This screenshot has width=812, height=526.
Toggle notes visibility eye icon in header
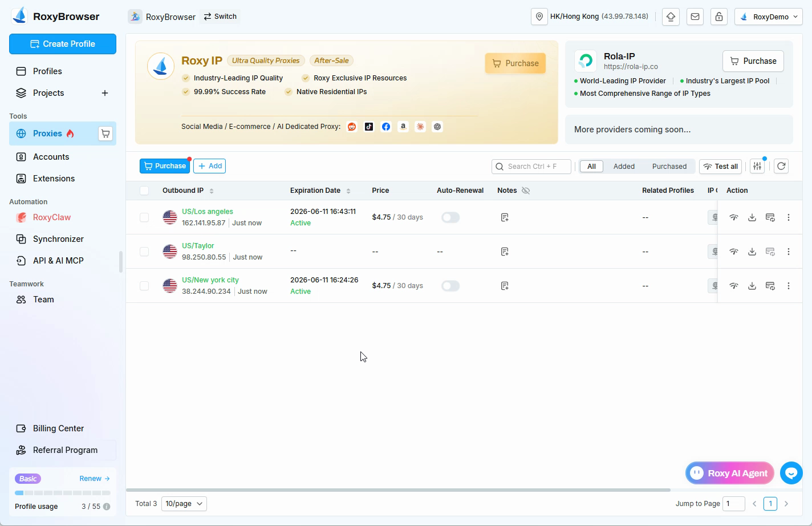pos(526,191)
